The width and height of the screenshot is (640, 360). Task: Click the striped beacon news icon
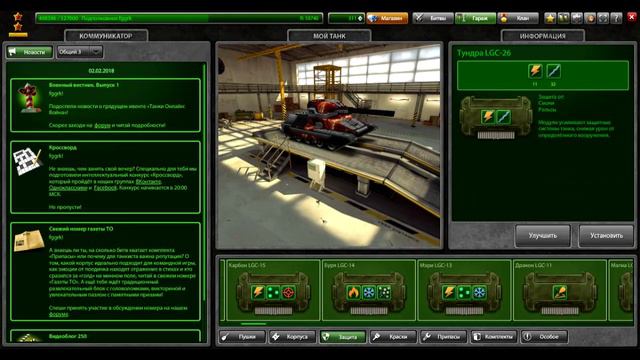click(x=29, y=98)
